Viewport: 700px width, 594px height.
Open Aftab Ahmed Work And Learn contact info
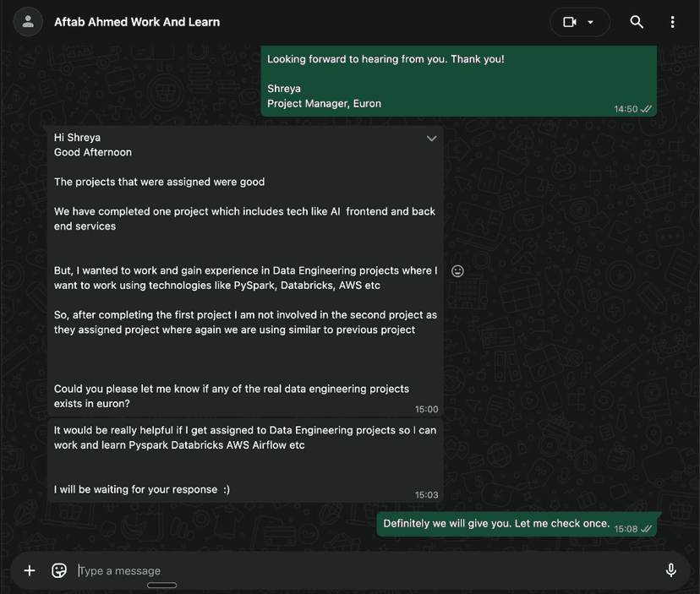137,22
